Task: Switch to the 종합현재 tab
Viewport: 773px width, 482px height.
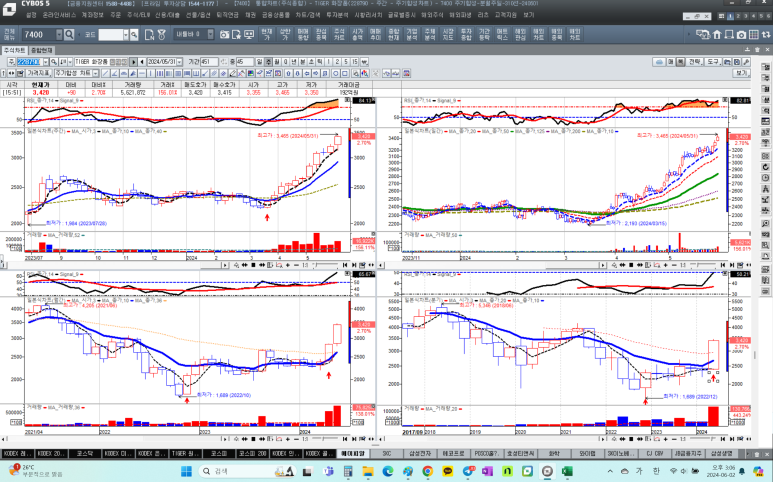Action: (x=42, y=50)
